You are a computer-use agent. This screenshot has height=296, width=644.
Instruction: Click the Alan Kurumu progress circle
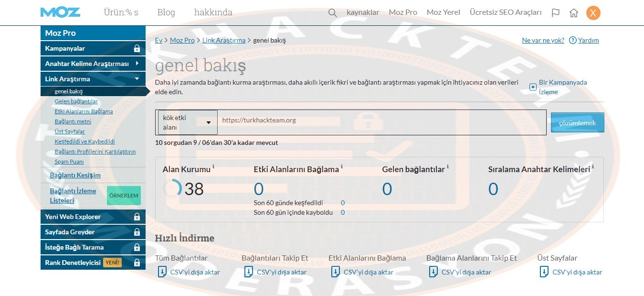point(172,188)
